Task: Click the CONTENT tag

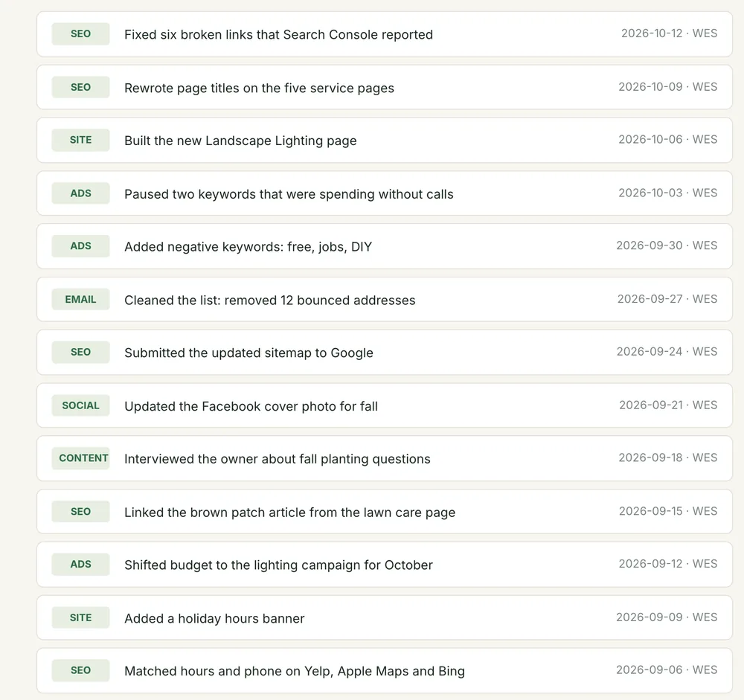Action: point(80,458)
